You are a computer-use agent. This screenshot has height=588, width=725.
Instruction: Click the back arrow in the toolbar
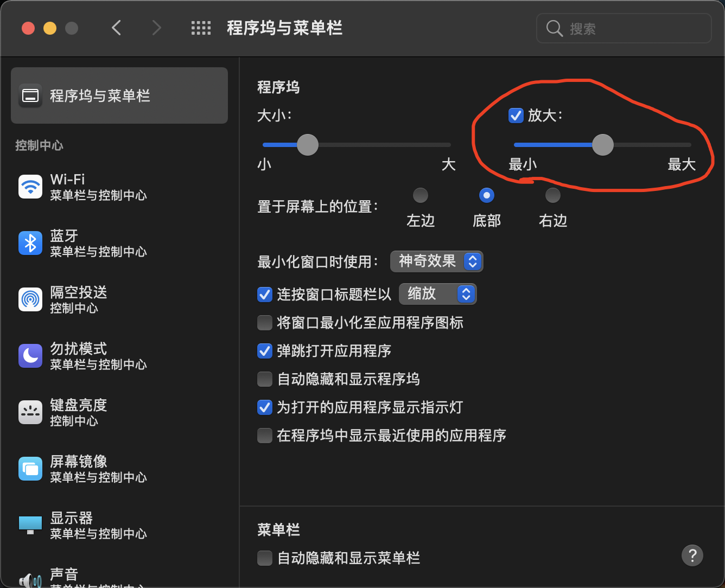(116, 28)
